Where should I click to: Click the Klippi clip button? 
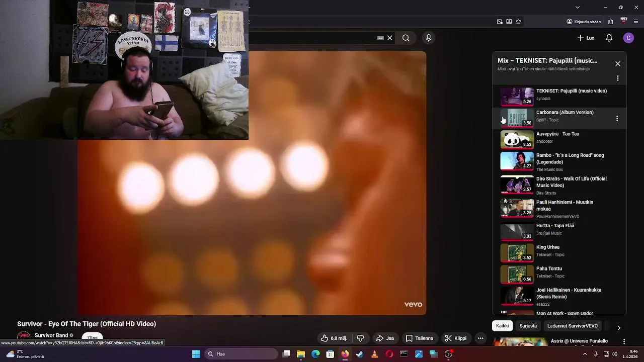coord(455,338)
